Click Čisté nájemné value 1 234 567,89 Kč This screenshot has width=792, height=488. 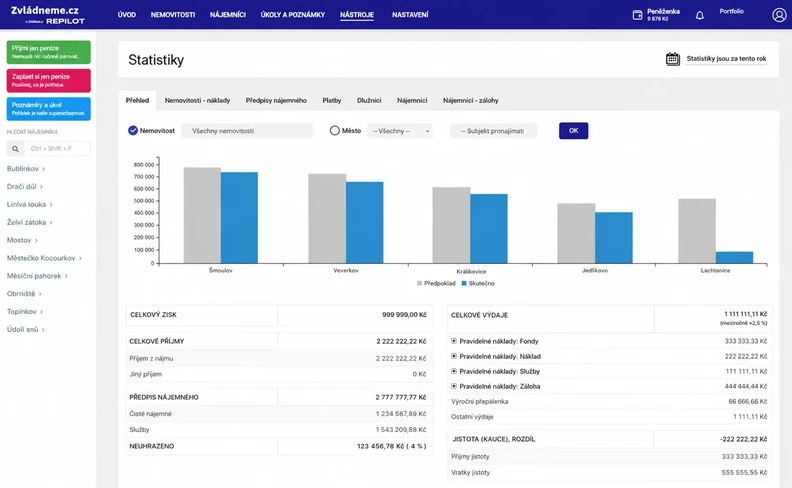tap(401, 414)
